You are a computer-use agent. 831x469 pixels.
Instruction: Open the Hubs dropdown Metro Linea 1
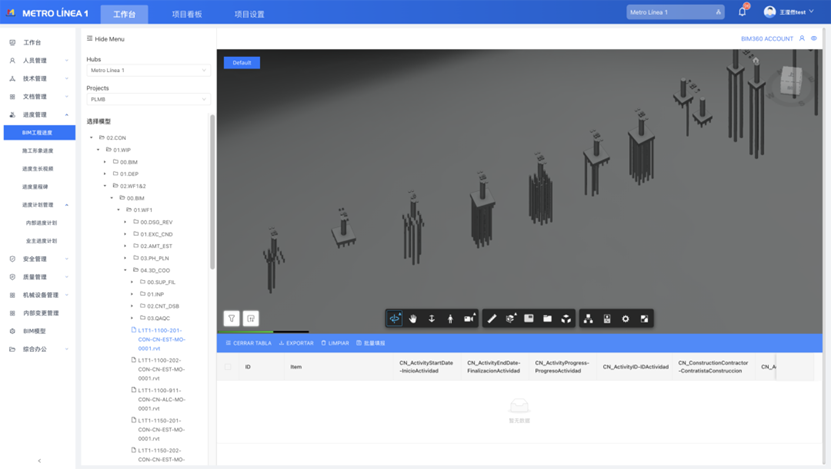point(148,70)
